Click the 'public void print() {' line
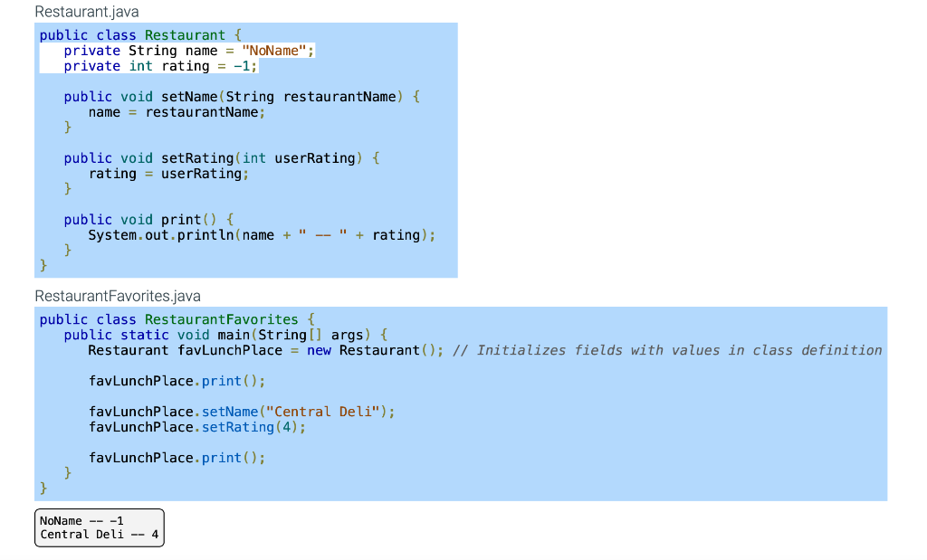 click(x=149, y=220)
